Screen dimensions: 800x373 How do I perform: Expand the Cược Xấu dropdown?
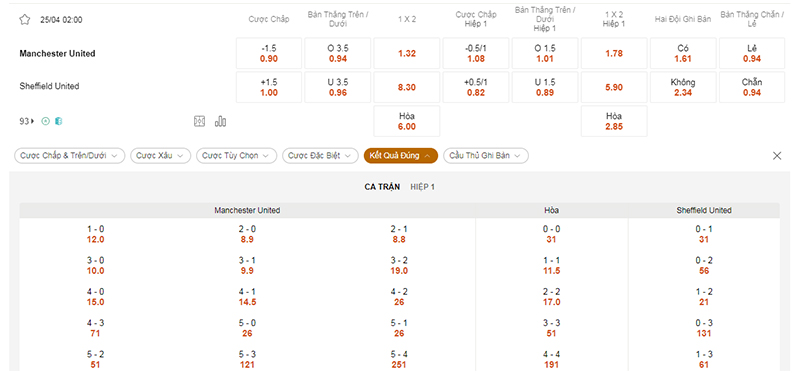[161, 156]
